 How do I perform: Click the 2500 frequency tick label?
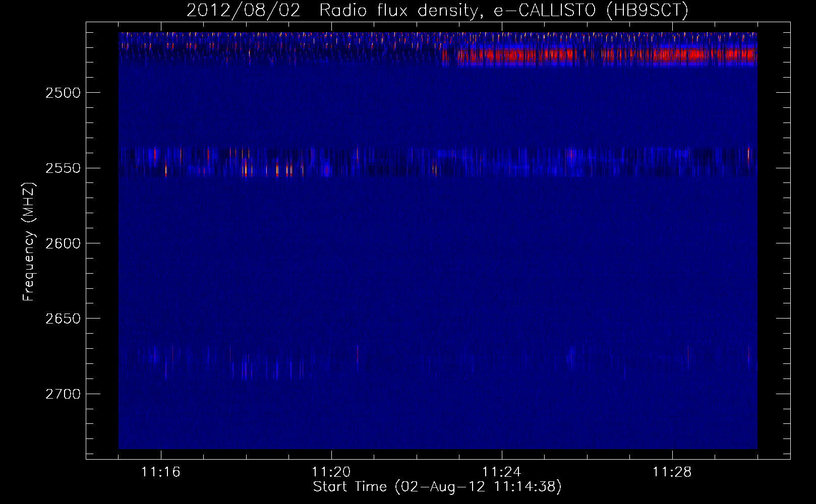pos(63,93)
